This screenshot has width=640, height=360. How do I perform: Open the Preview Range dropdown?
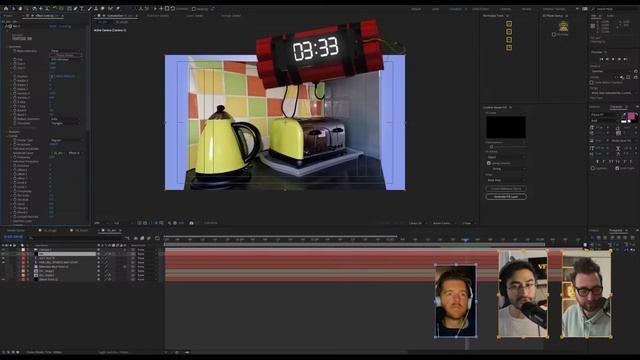[613, 93]
